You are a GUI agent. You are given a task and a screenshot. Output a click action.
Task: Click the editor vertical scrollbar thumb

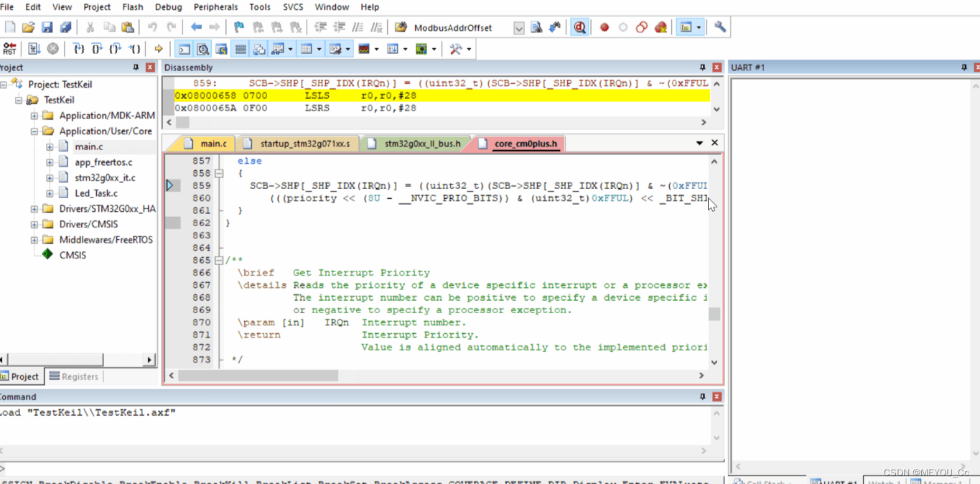pos(714,314)
